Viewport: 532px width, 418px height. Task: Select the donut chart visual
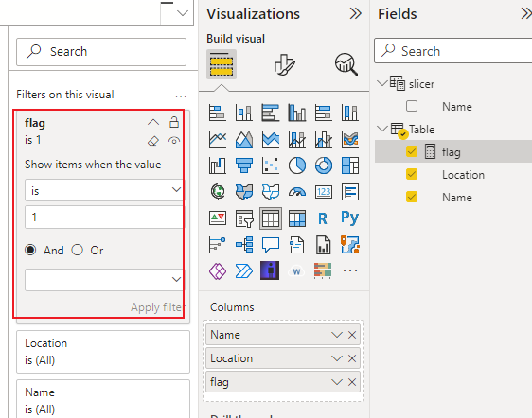(x=324, y=165)
